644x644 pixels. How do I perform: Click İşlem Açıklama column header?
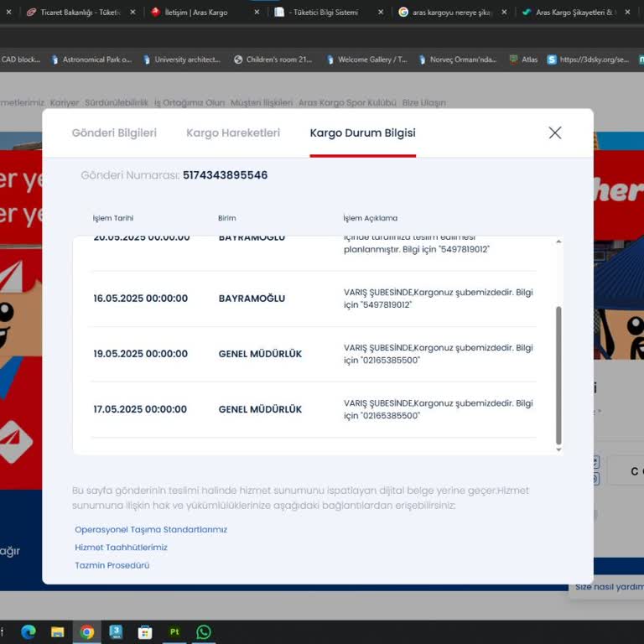[x=371, y=218]
